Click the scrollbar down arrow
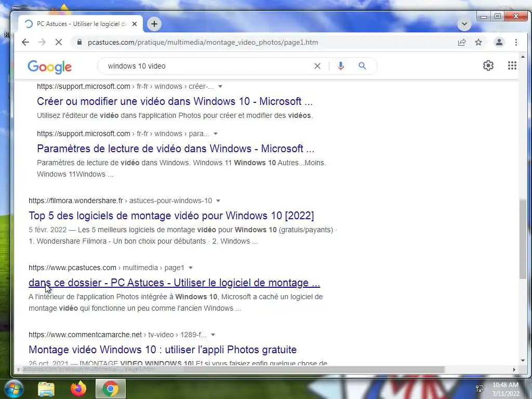Image resolution: width=532 pixels, height=399 pixels. pos(523,361)
